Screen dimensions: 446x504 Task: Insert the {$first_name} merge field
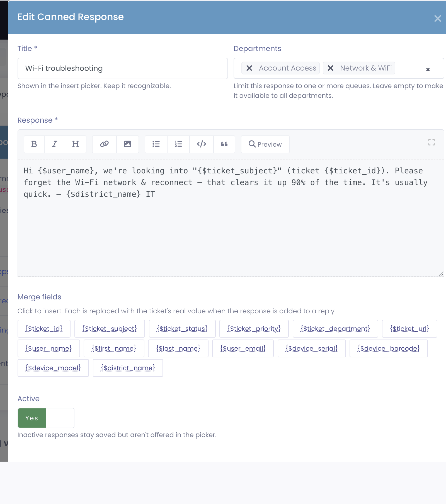114,348
